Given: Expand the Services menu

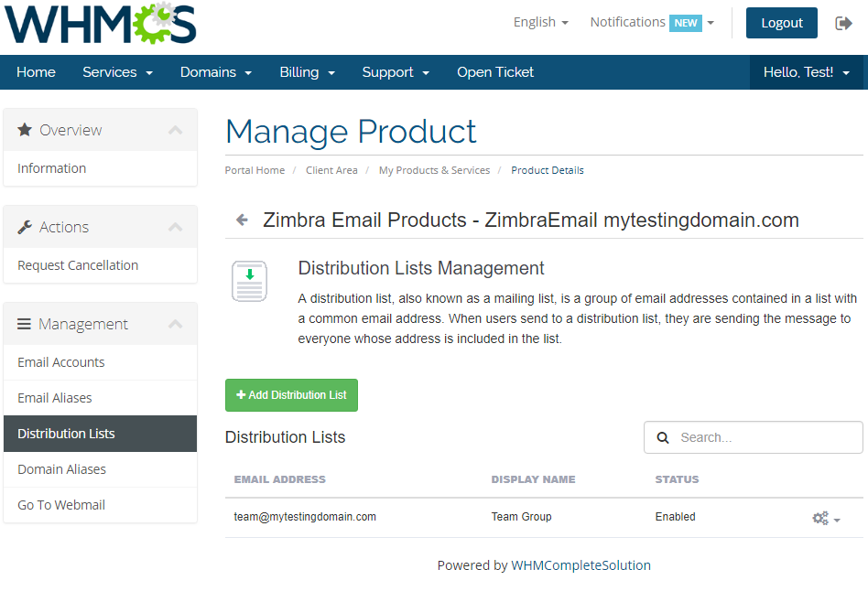Looking at the screenshot, I should point(117,72).
